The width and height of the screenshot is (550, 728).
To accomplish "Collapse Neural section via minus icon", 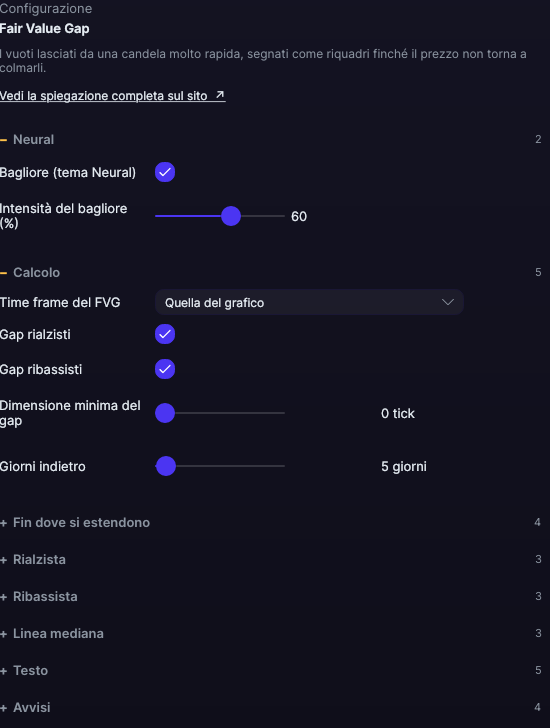I will (4, 140).
